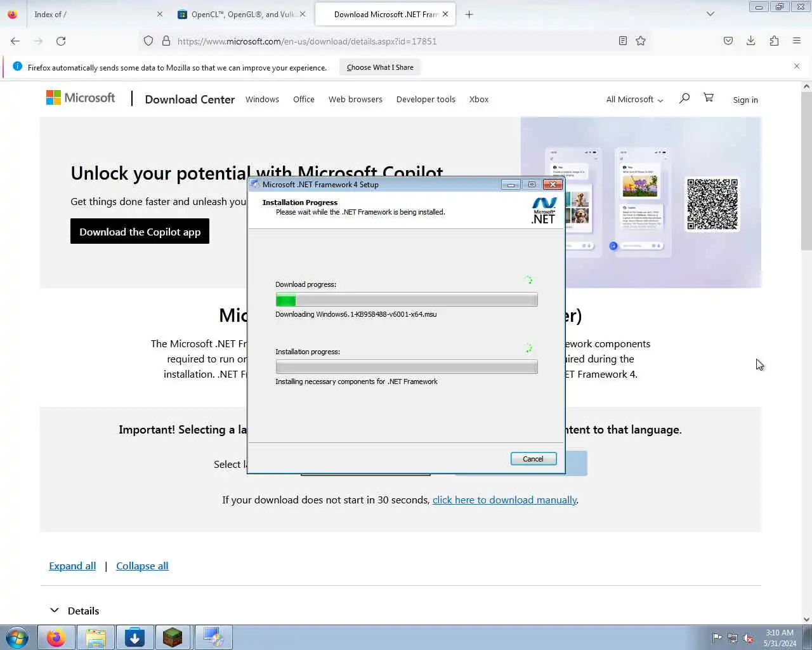Click Download the Copilot app button
Screen dimensions: 812x650
[x=140, y=232]
